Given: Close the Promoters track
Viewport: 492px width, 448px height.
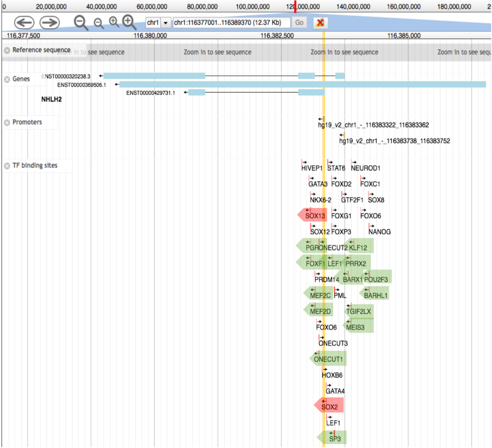Looking at the screenshot, I should (7, 122).
